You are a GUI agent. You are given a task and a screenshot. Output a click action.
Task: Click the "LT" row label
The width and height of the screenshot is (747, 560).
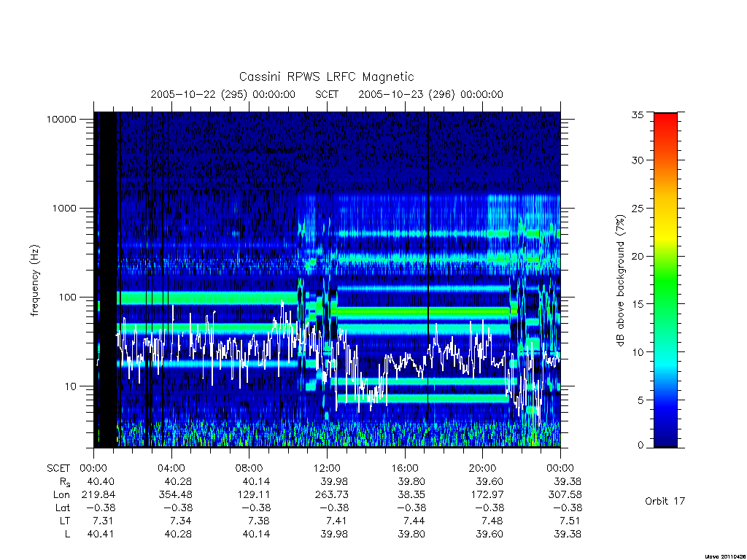click(65, 521)
